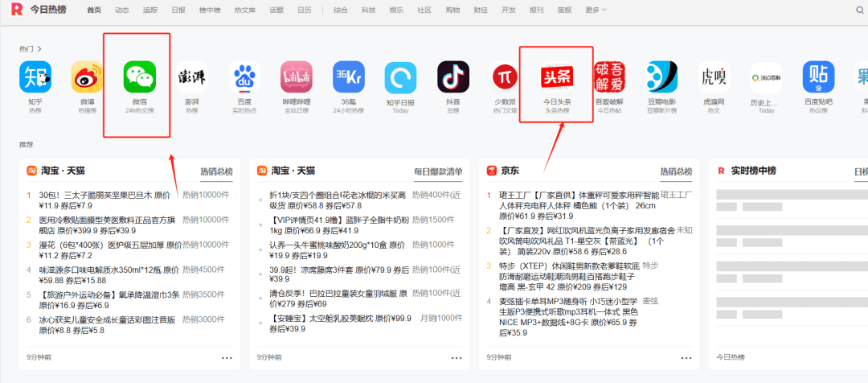The image size is (868, 383).
Task: Open the 360百科 history today icon
Action: 767,76
